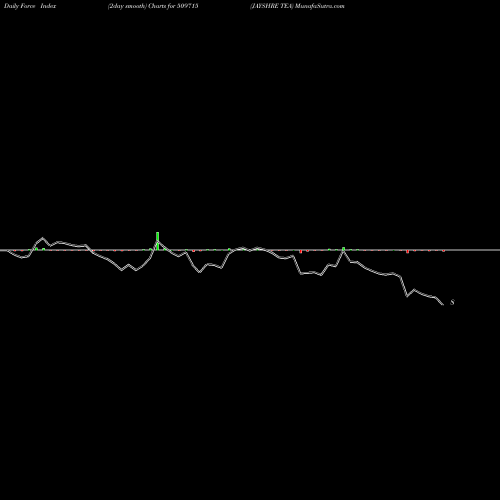The image size is (500, 500).
Task: Select the tall green force index spike
Action: [x=158, y=241]
